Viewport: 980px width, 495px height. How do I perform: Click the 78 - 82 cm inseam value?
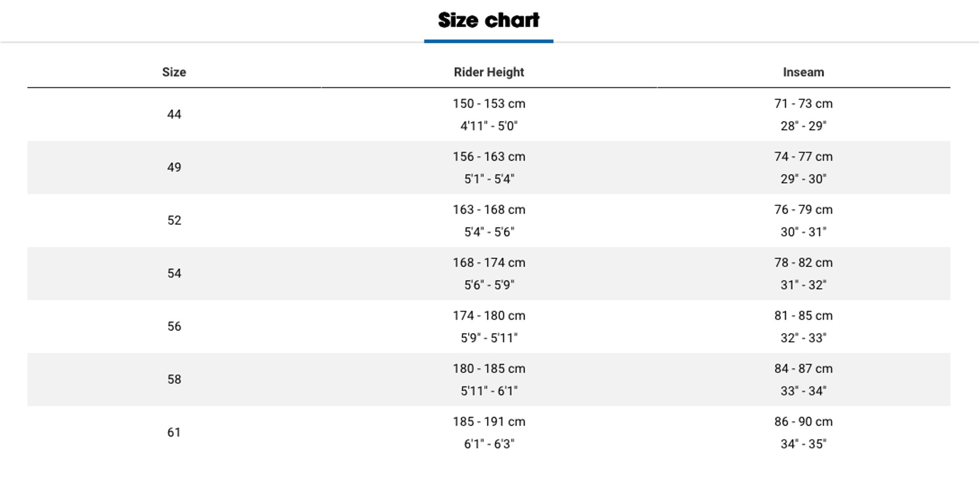pyautogui.click(x=803, y=263)
